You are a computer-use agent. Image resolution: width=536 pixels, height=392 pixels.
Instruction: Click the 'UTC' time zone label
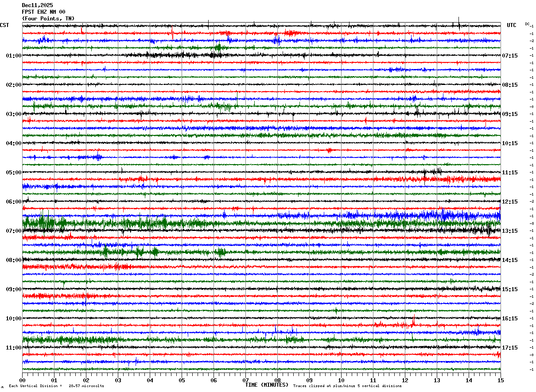coord(512,25)
